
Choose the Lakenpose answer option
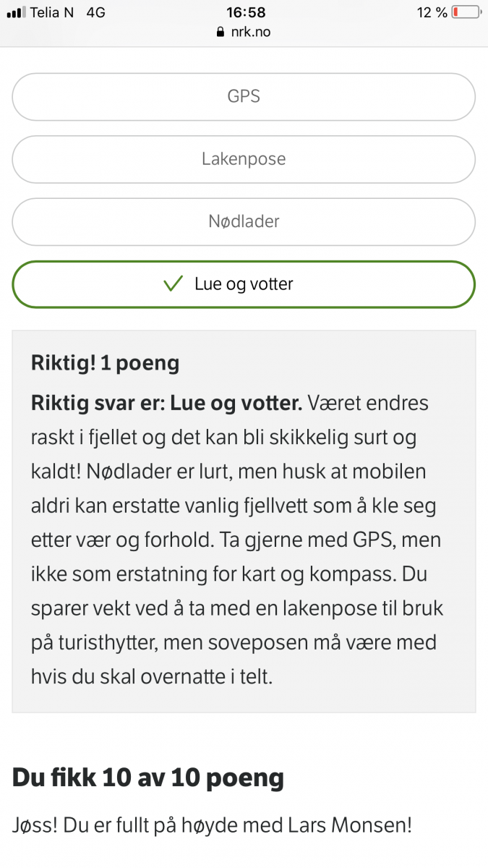point(244,159)
